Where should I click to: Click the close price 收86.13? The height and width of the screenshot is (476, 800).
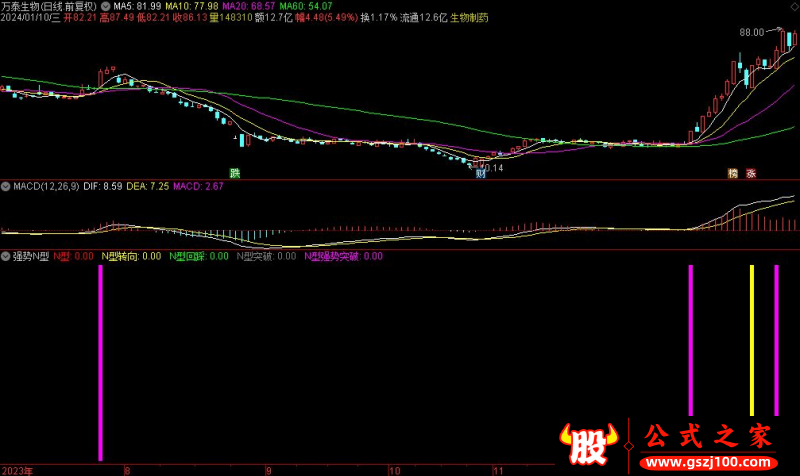[190, 18]
